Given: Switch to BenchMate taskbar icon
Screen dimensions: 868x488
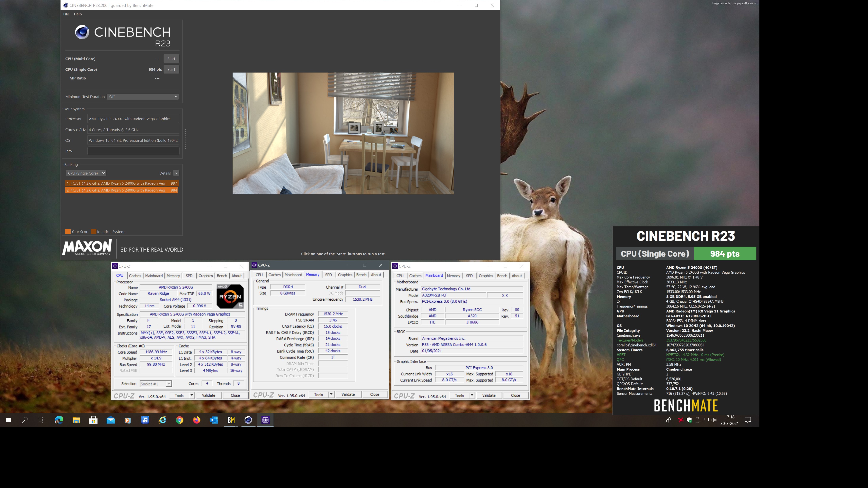Looking at the screenshot, I should [231, 420].
